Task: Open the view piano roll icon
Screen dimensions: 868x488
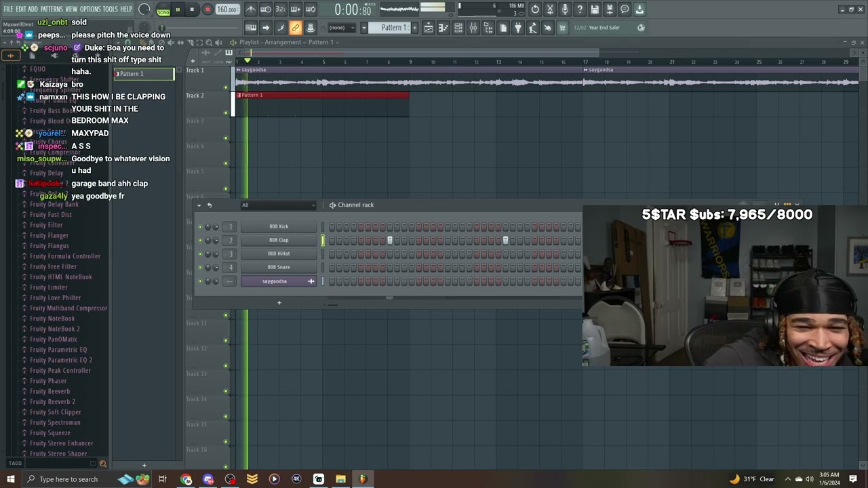Action: [x=443, y=28]
